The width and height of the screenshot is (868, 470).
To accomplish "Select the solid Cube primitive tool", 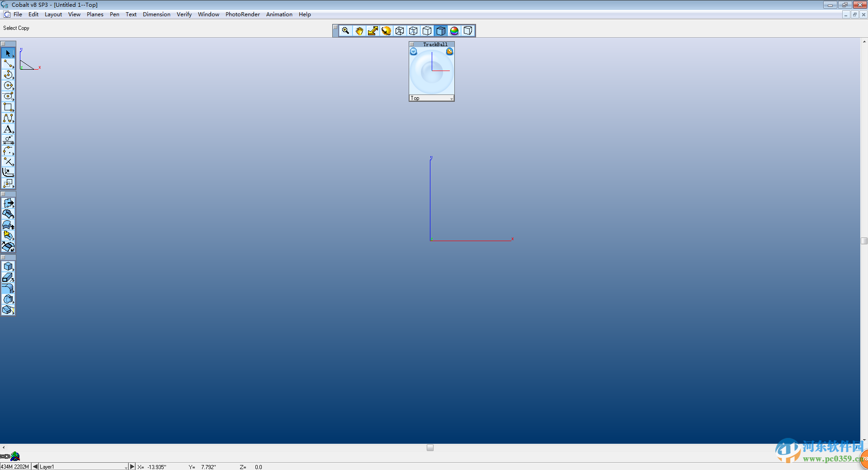I will pyautogui.click(x=8, y=266).
